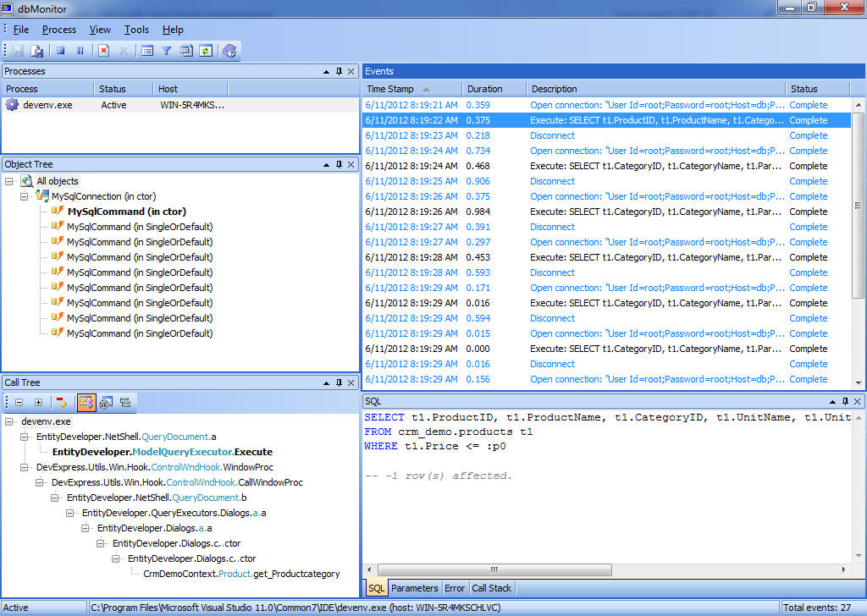Click the Save As toolbar icon
The image size is (867, 616).
[37, 51]
